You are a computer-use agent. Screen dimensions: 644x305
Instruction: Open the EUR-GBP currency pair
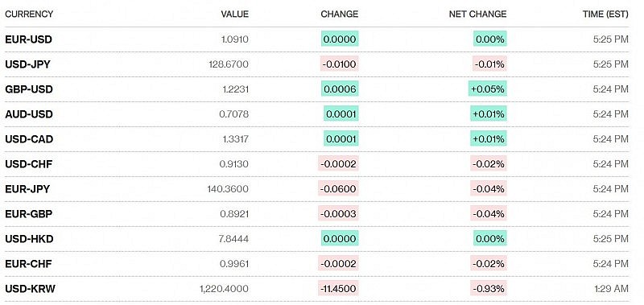pyautogui.click(x=28, y=214)
